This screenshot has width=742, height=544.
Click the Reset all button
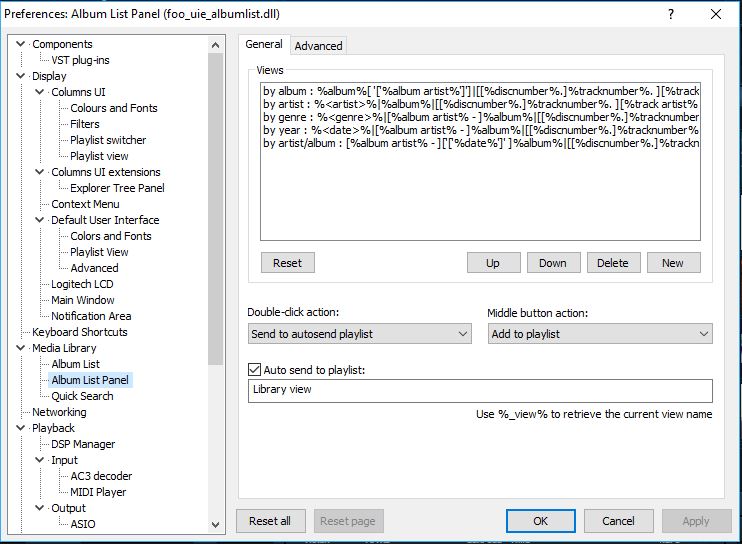coord(270,521)
